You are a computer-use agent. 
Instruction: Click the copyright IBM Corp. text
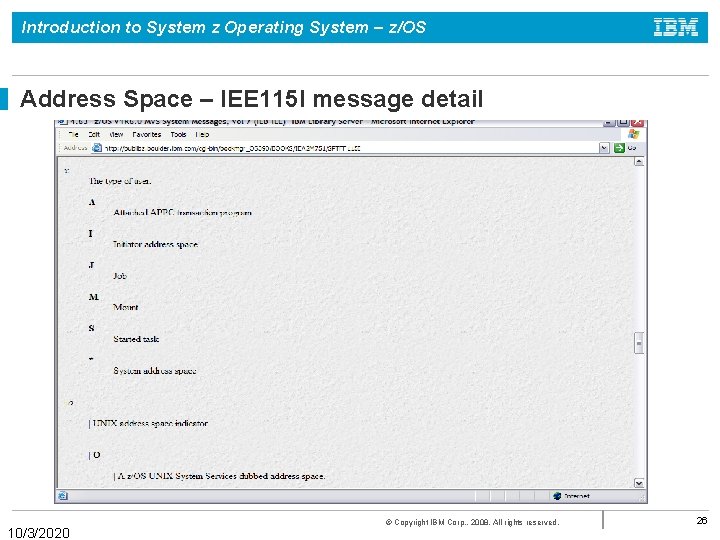[472, 522]
